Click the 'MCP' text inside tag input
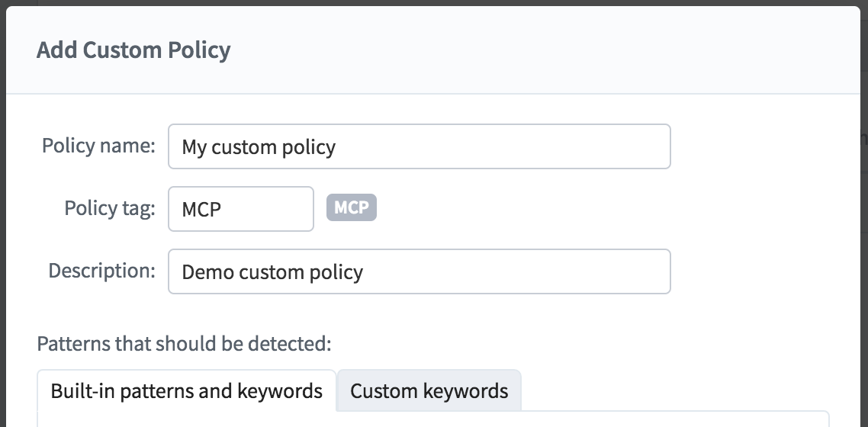The width and height of the screenshot is (868, 427). [x=201, y=209]
